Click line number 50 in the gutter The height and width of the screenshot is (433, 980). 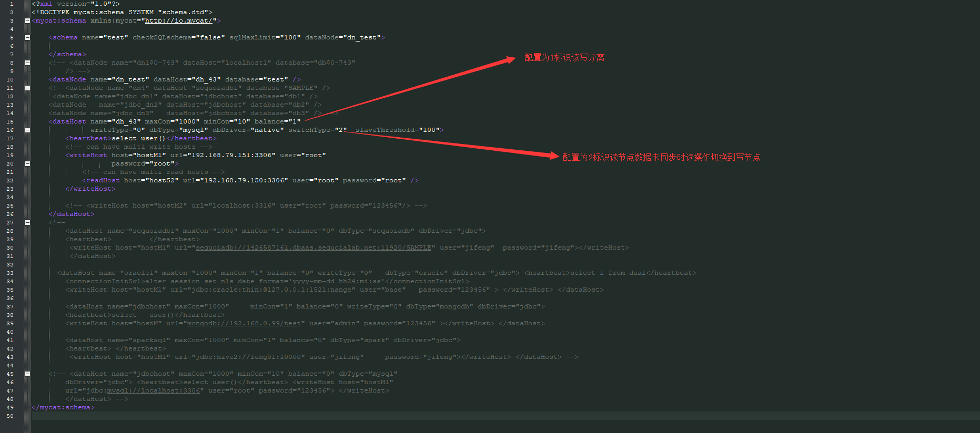pos(10,416)
